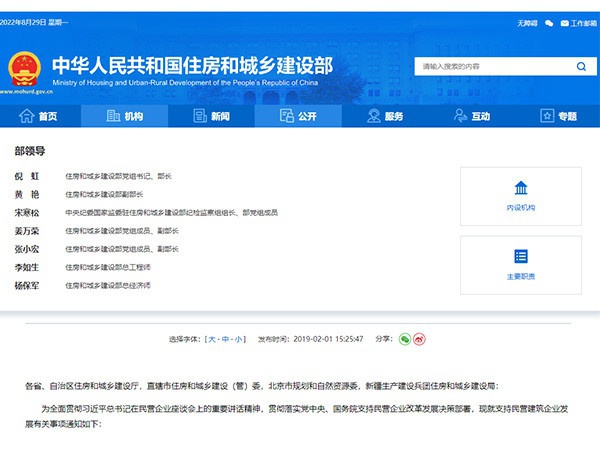The height and width of the screenshot is (450, 600).
Task: Open the WeChat icon in top bar
Action: click(x=549, y=23)
